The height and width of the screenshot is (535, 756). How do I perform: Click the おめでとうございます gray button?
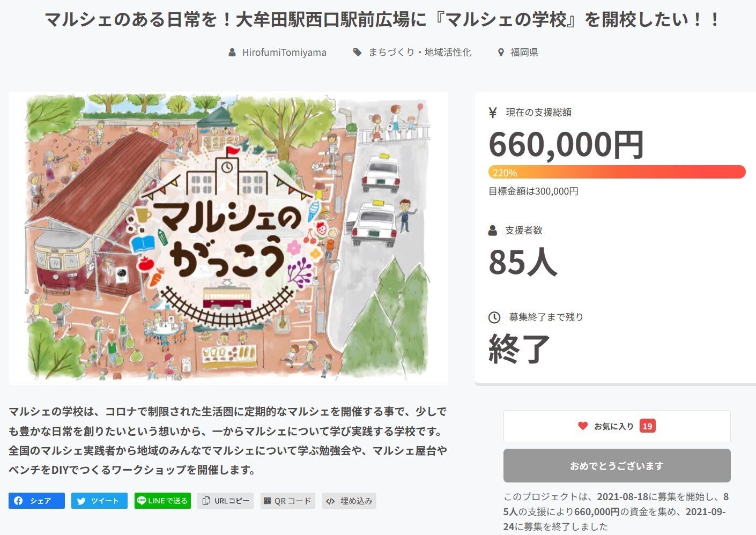[617, 466]
